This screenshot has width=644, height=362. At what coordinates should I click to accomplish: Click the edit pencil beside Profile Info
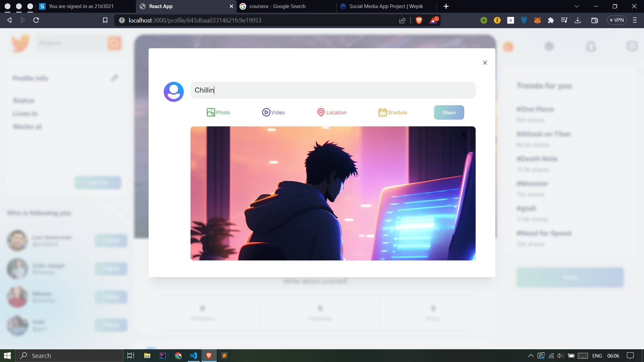coord(114,78)
